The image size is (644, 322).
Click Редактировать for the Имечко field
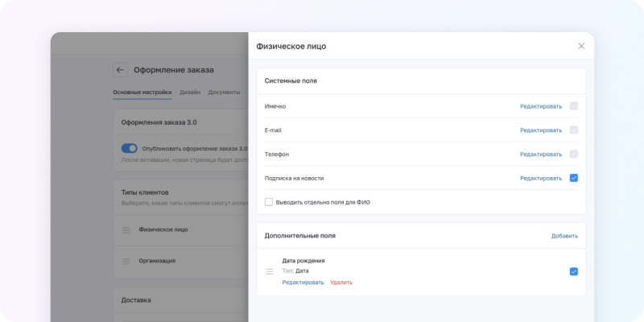tap(541, 106)
